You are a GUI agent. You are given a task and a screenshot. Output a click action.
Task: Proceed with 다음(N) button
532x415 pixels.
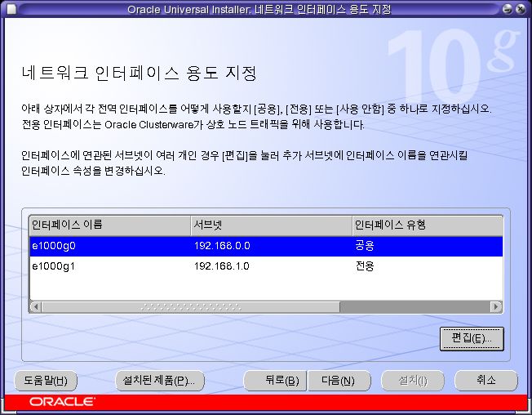(339, 381)
